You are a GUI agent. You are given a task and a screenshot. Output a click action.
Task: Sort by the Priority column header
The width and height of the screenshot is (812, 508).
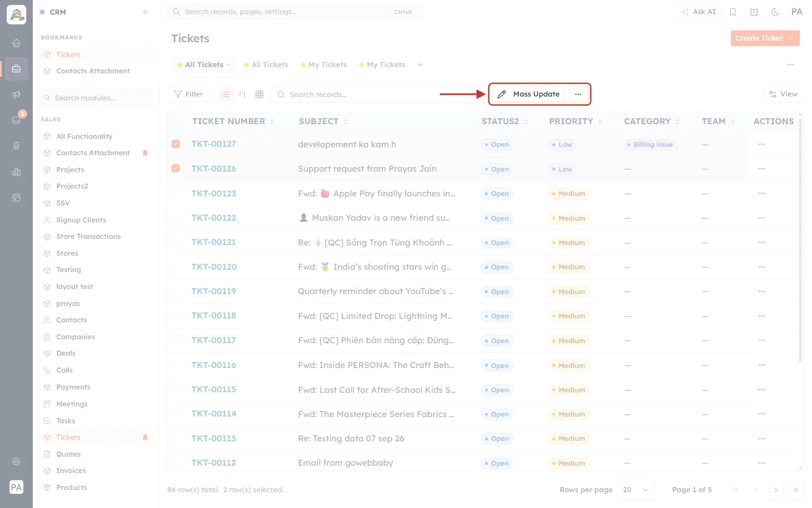pyautogui.click(x=575, y=121)
